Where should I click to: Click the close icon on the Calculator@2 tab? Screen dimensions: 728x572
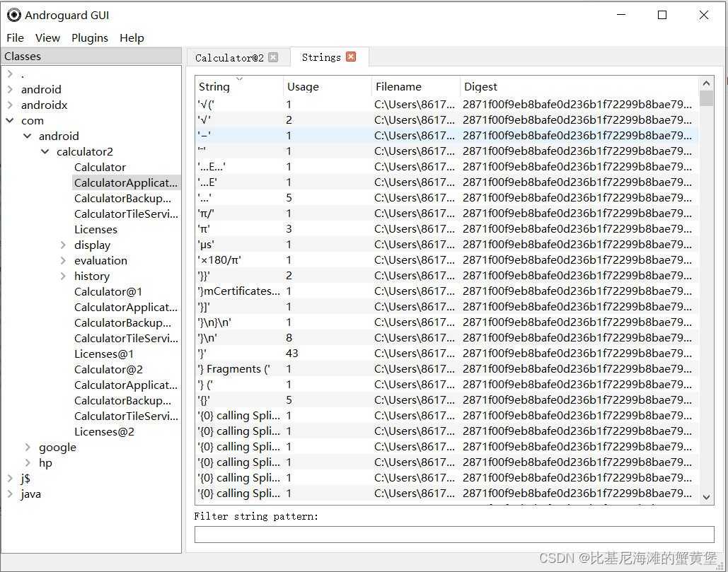pyautogui.click(x=273, y=58)
